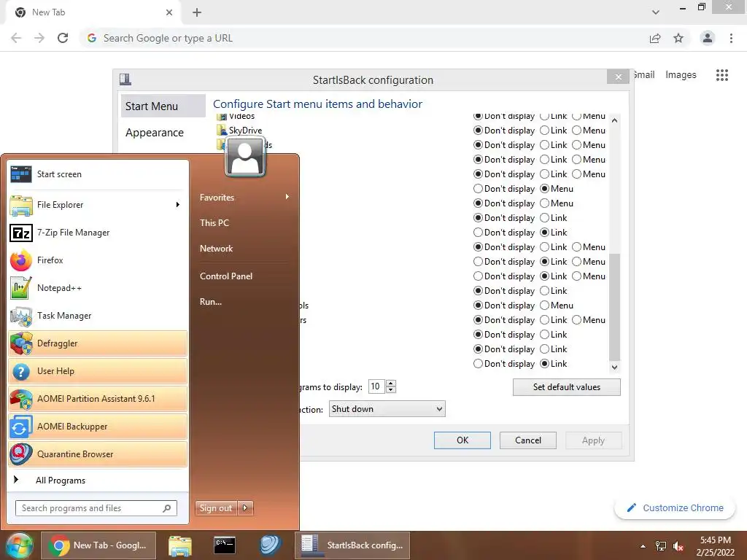747x560 pixels.
Task: Open network tray icon
Action: pos(661,546)
